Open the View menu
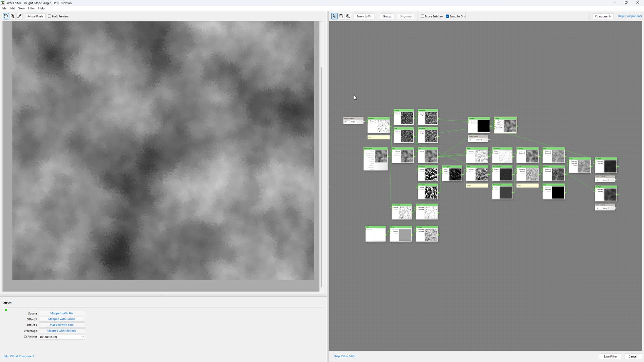The image size is (644, 362). [21, 8]
